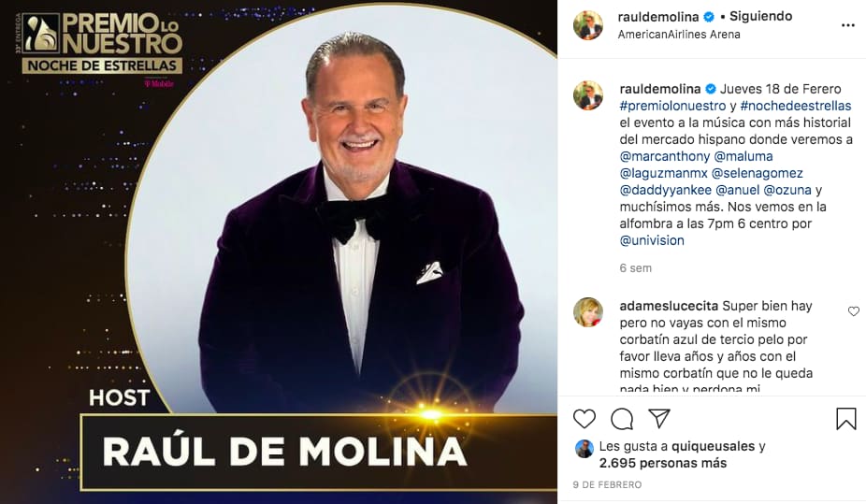Share the post via paper plane icon

[x=659, y=419]
